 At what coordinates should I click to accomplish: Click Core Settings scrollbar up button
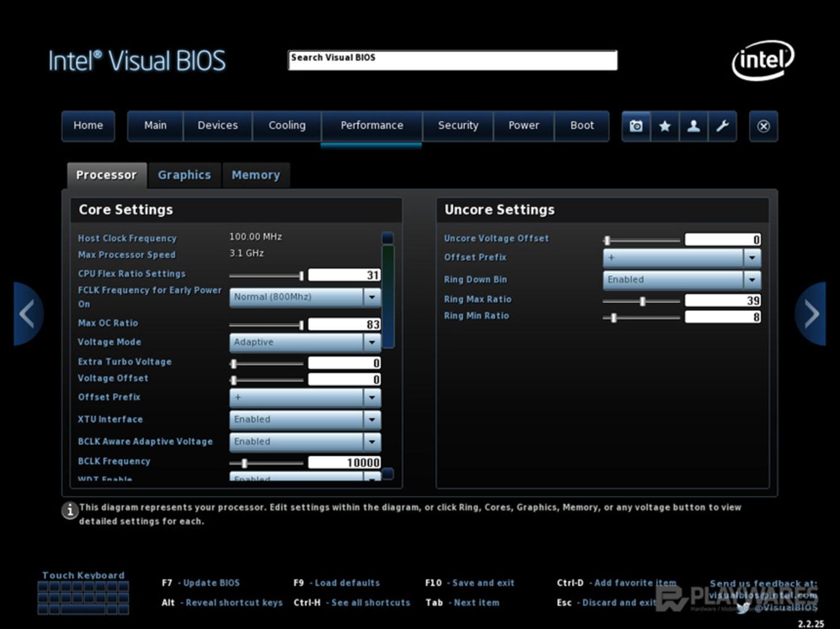[x=388, y=238]
